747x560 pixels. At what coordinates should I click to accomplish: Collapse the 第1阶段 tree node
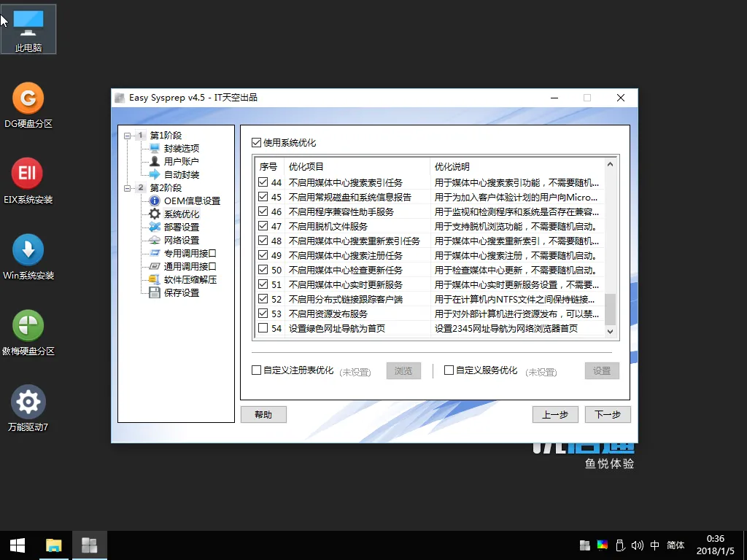[x=127, y=135]
